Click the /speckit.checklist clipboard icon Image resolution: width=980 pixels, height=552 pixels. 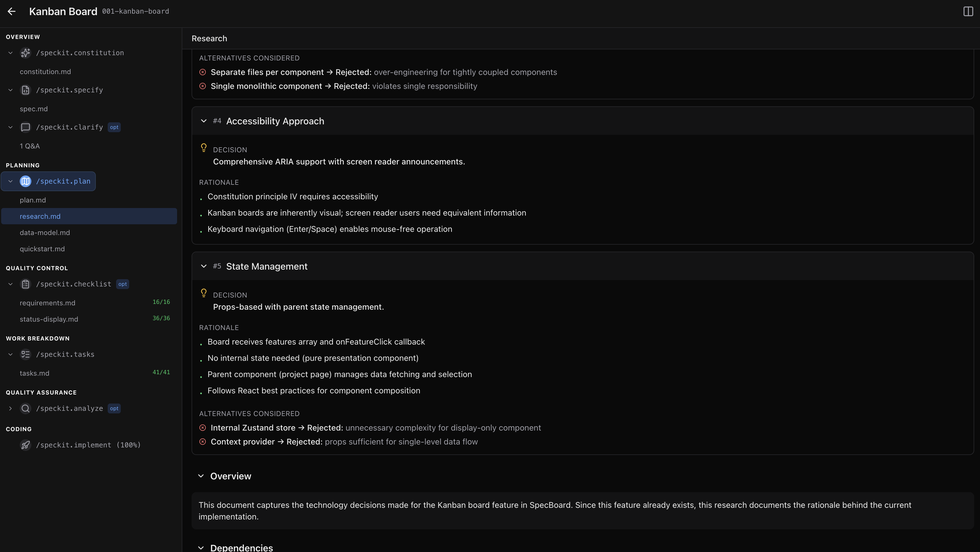(x=26, y=284)
